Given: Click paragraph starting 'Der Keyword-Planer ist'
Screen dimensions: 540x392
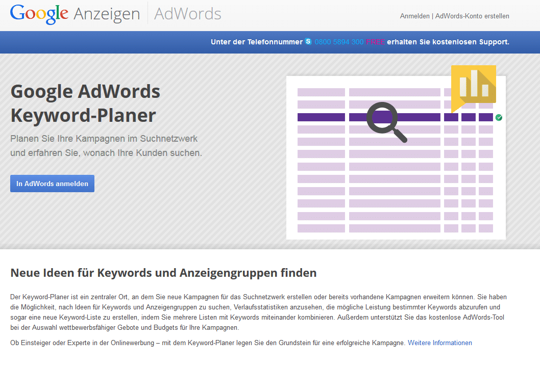Looking at the screenshot, I should [x=258, y=312].
